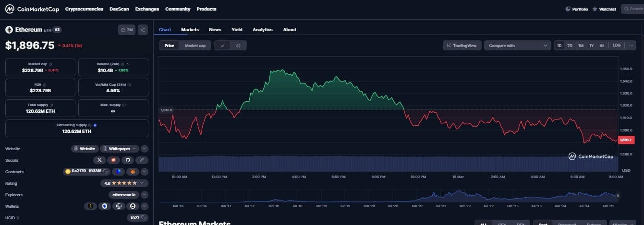Open the etherscan.io explorer link
Image resolution: width=644 pixels, height=225 pixels.
click(x=124, y=195)
